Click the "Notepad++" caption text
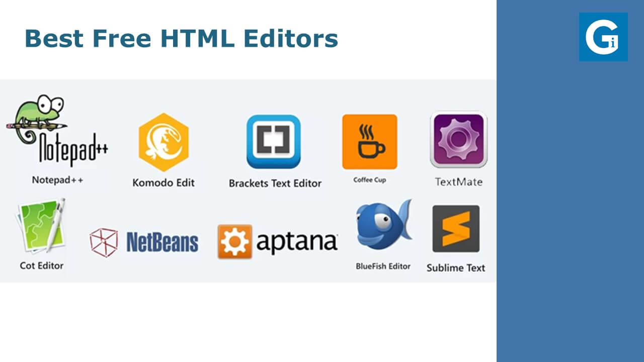The image size is (644, 362). pyautogui.click(x=57, y=179)
